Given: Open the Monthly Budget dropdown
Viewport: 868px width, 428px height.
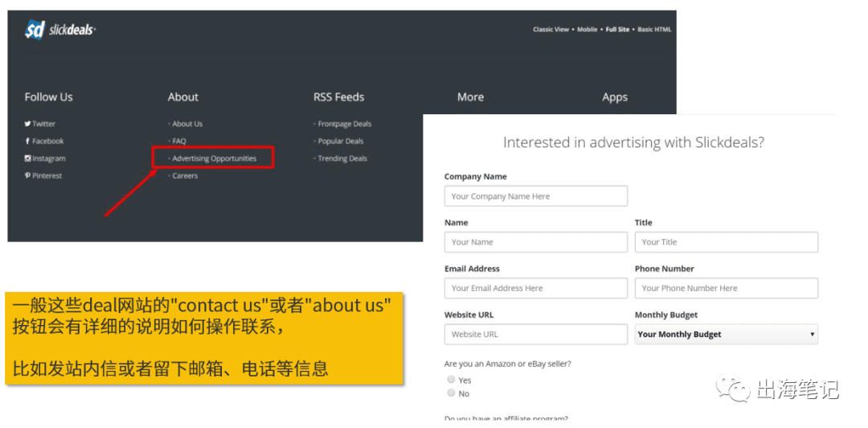Looking at the screenshot, I should [727, 335].
